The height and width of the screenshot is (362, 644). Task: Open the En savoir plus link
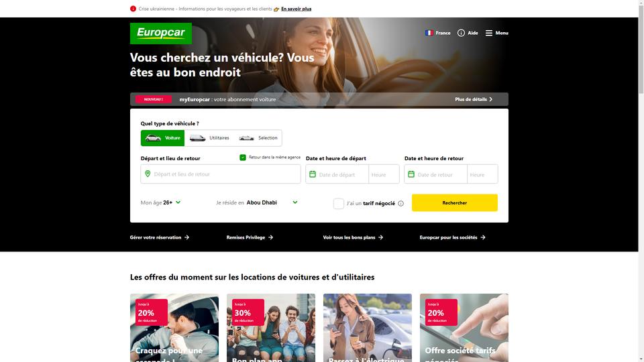pyautogui.click(x=296, y=9)
